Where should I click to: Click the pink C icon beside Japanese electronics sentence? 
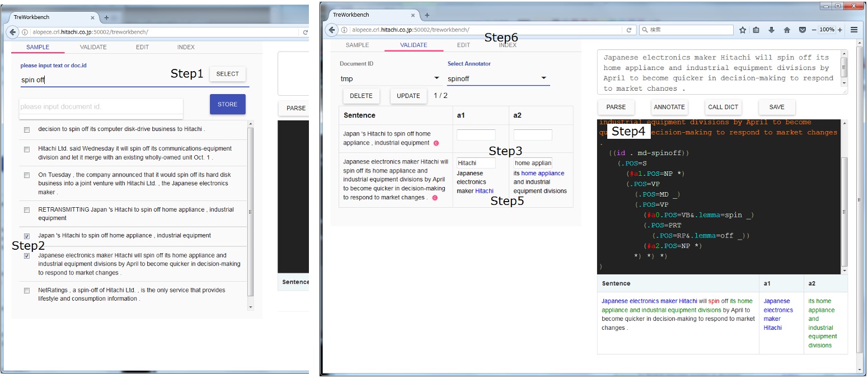[x=436, y=198]
